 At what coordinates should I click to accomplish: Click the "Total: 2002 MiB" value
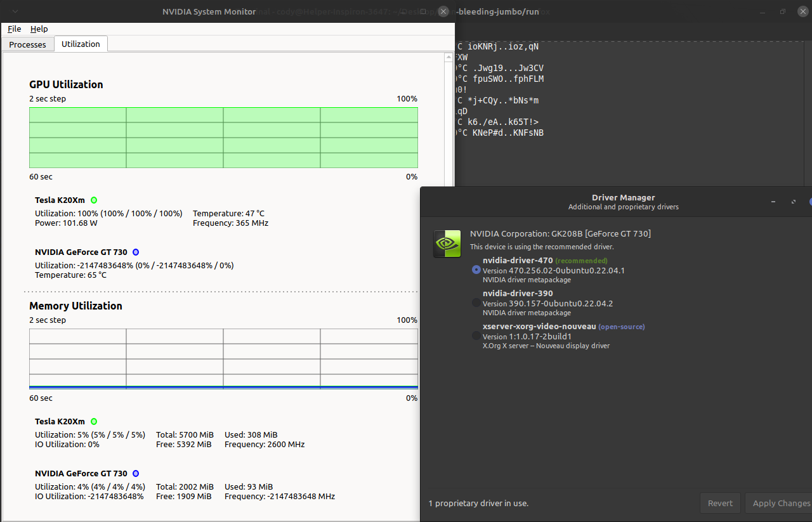[185, 486]
